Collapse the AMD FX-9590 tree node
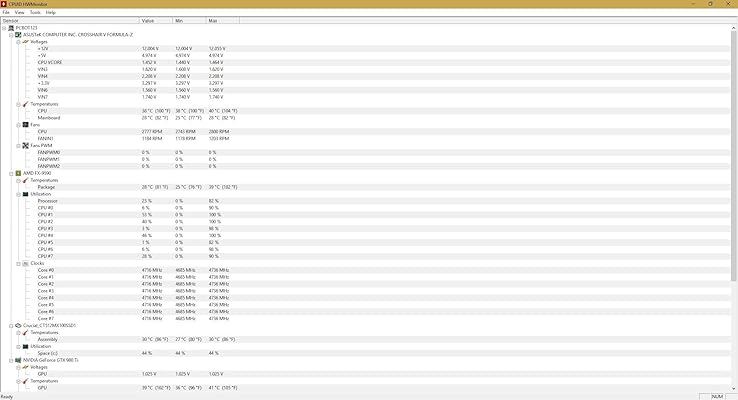 pyautogui.click(x=11, y=173)
